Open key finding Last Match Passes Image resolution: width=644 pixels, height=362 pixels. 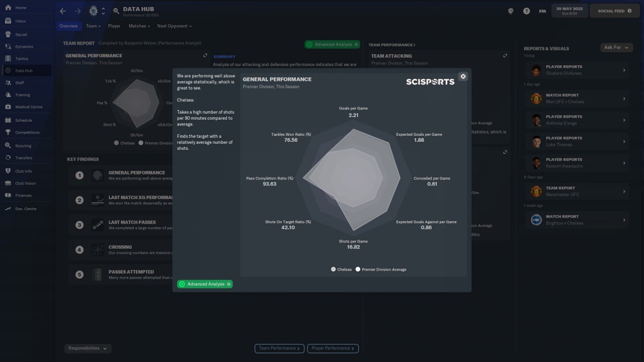pos(122,225)
